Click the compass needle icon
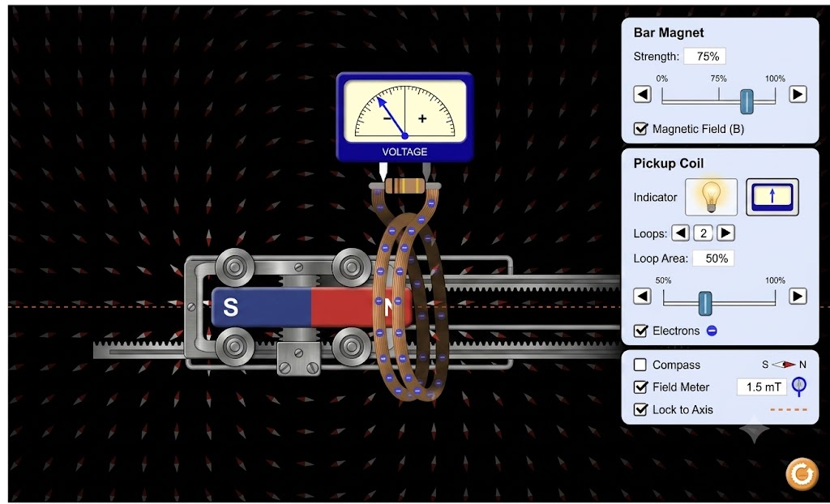This screenshot has height=504, width=830. click(784, 365)
